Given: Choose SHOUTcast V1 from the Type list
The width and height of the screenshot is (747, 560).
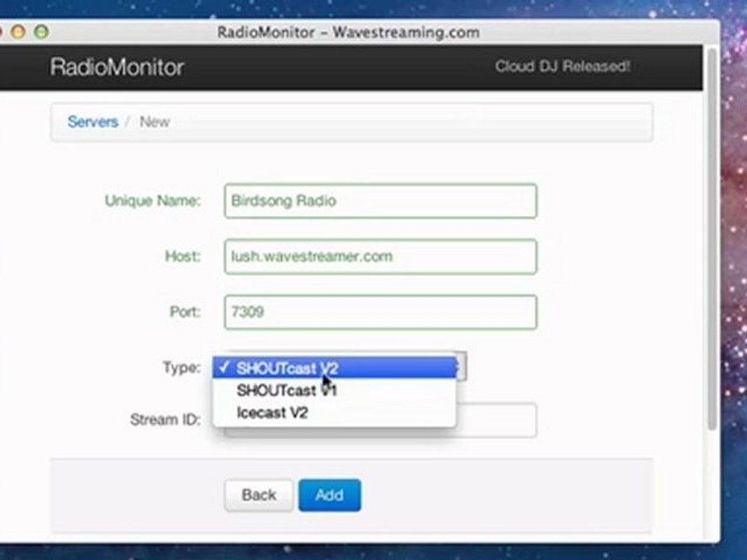Looking at the screenshot, I should click(x=334, y=390).
